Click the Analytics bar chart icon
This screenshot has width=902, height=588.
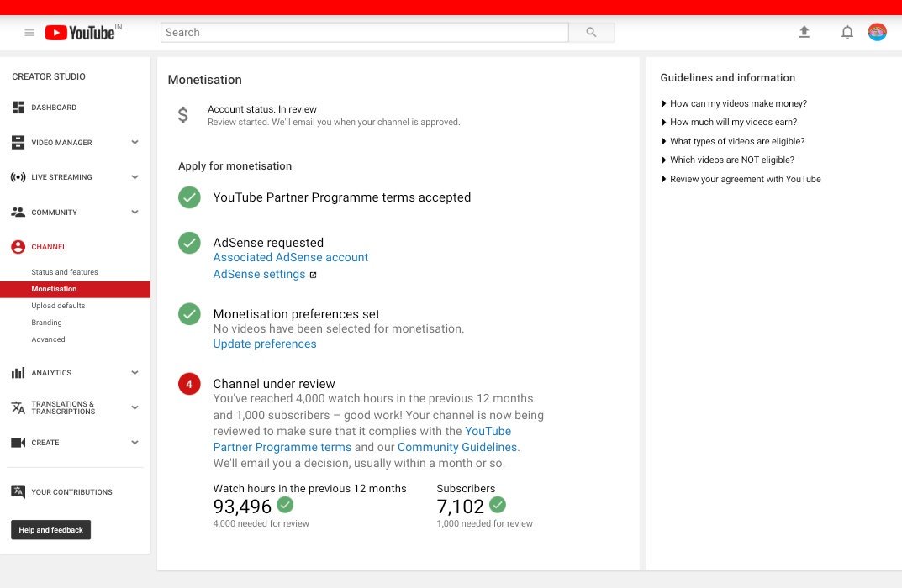click(18, 373)
